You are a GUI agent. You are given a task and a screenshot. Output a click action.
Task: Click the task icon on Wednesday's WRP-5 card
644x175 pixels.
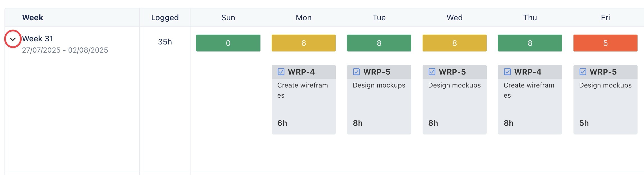point(432,72)
